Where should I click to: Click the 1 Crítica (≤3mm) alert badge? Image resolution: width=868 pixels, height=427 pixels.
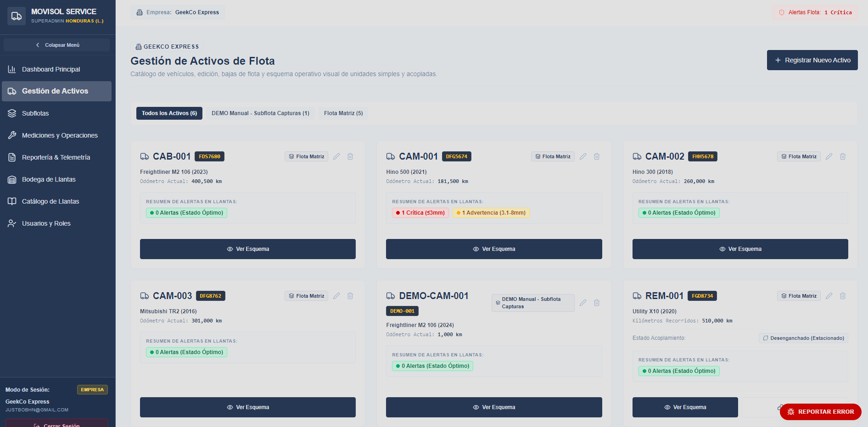coord(420,213)
